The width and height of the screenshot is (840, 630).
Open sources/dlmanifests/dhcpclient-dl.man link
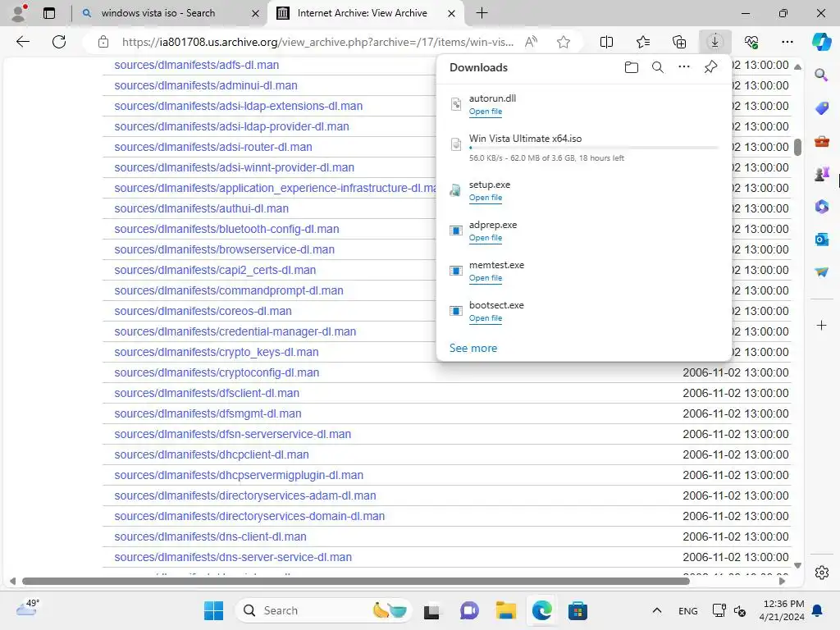coord(212,454)
